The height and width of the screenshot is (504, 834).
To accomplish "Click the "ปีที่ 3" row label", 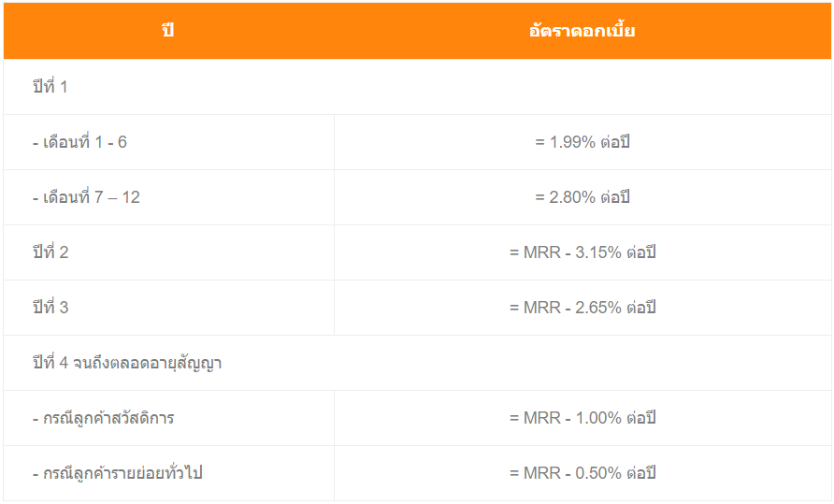I will [x=50, y=308].
